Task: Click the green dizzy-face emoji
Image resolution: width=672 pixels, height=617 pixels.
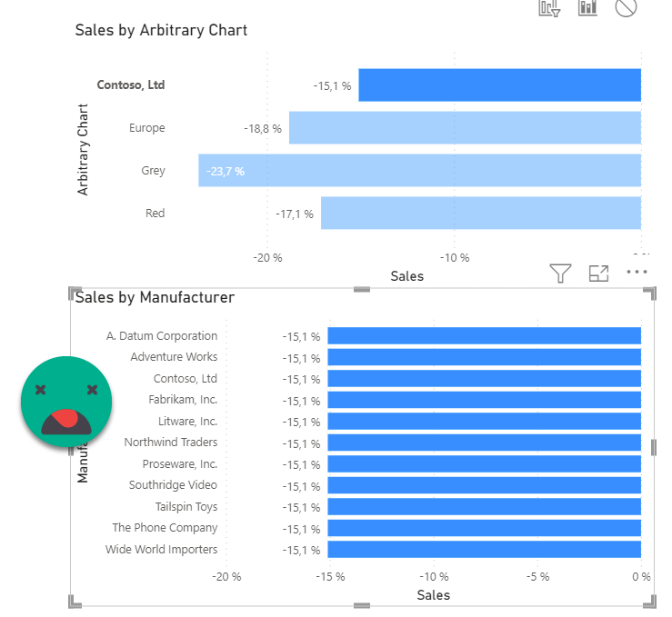Action: 66,401
